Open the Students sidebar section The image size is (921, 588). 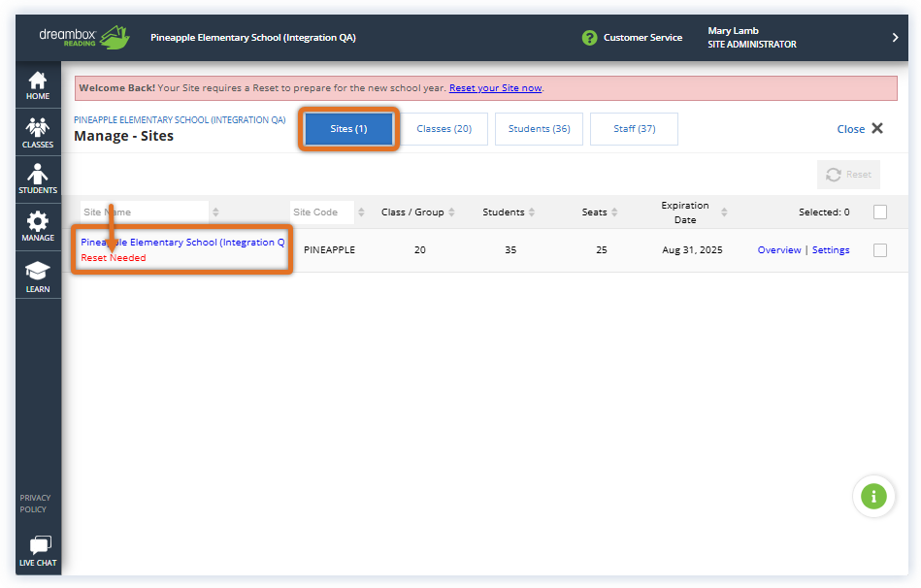38,179
